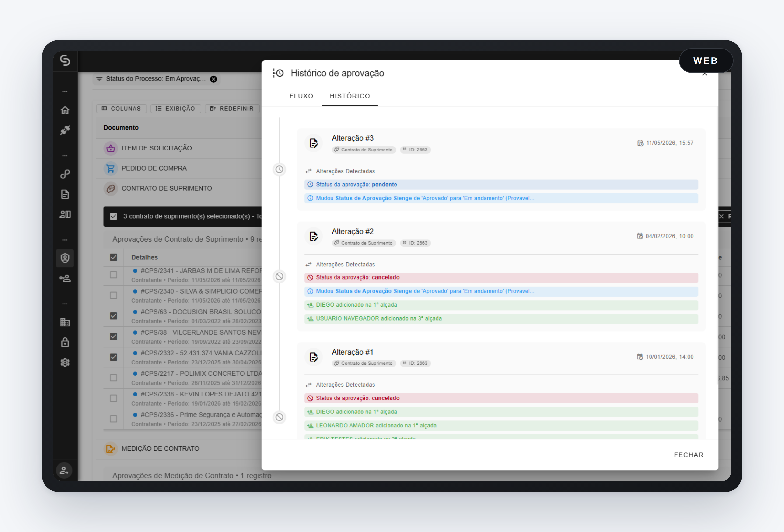Click the Item de Solicitação basket icon
This screenshot has height=532, width=784.
(111, 148)
